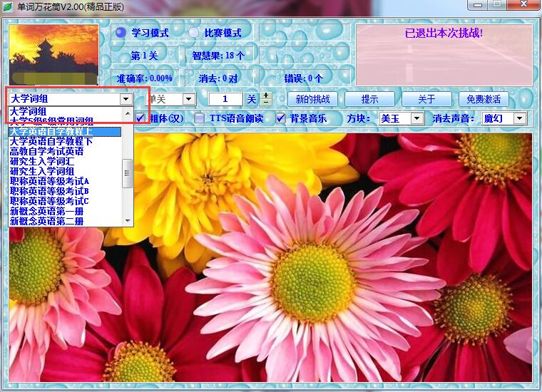Click the 新的挑战 button

tap(312, 99)
